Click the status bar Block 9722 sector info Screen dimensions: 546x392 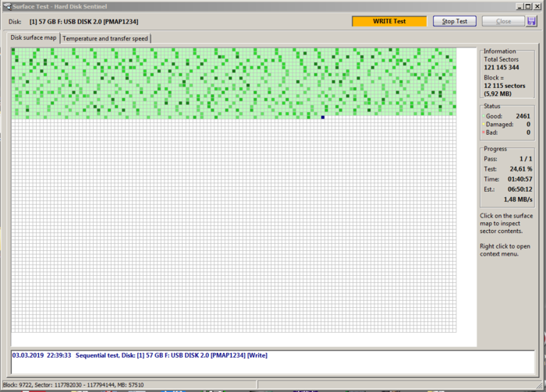pos(73,385)
